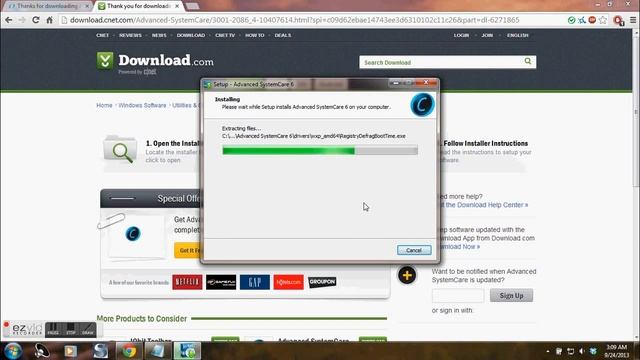Click the CNET menu item
Viewport: 640px width, 360px height.
click(102, 36)
